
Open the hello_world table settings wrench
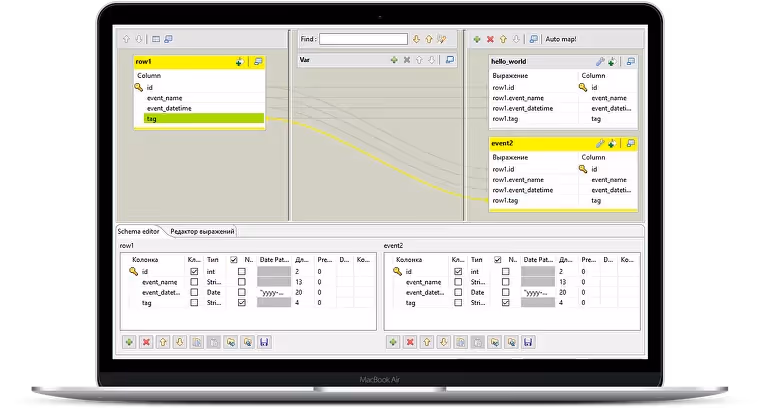click(600, 62)
